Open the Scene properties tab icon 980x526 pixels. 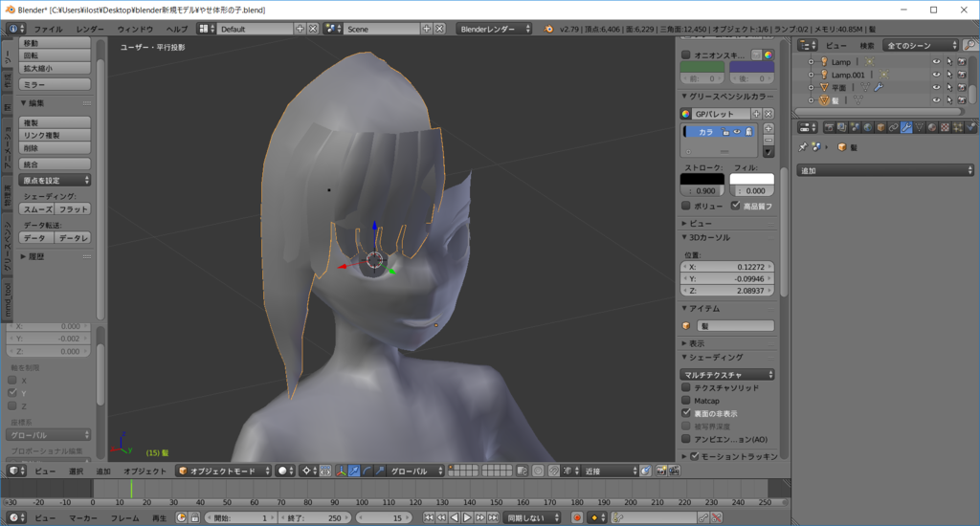pyautogui.click(x=855, y=127)
